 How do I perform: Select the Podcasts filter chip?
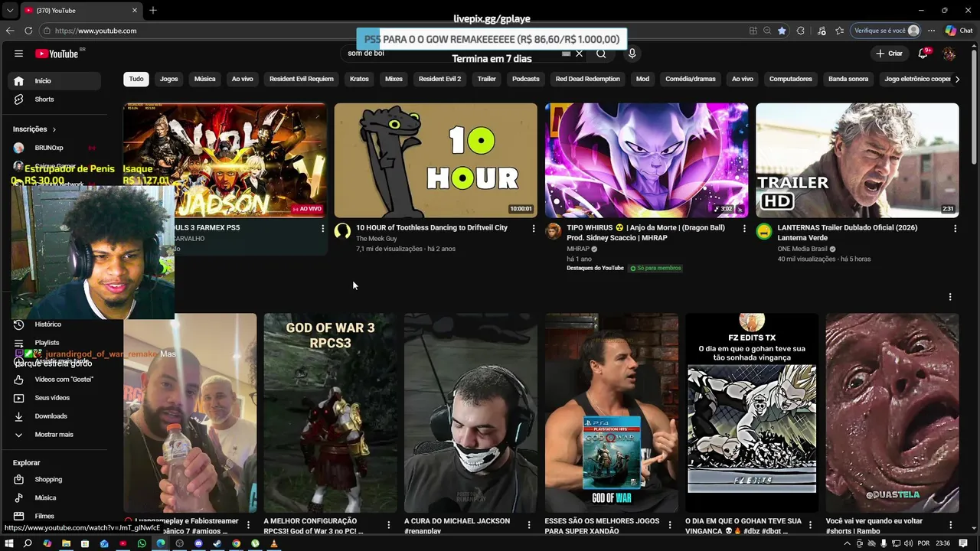(x=526, y=79)
